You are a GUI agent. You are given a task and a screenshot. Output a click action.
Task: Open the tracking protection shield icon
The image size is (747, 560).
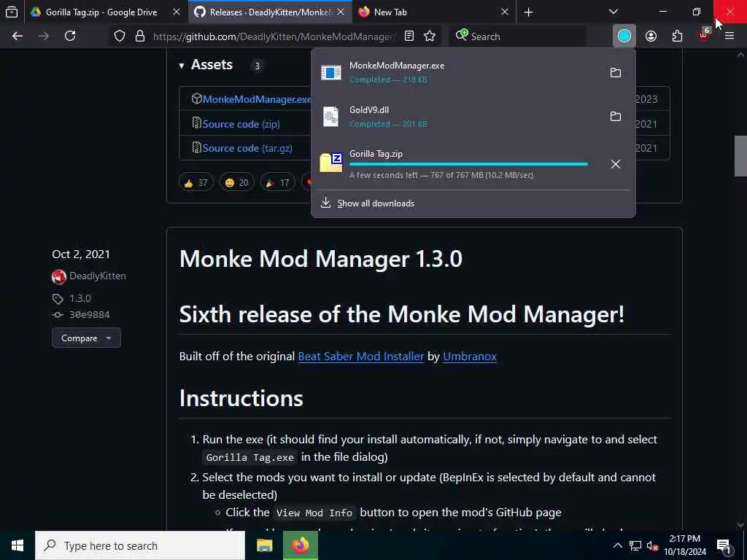click(119, 36)
